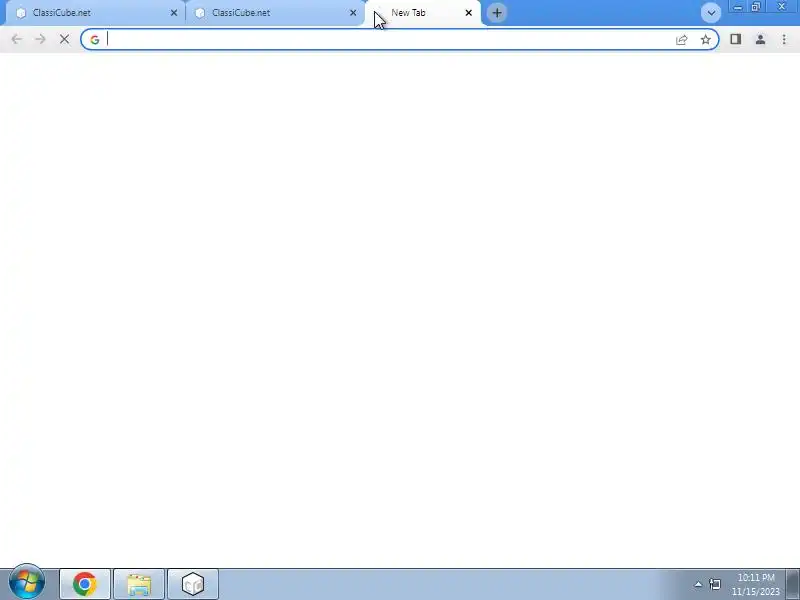Close the New Tab tab
This screenshot has width=800, height=600.
[x=469, y=13]
